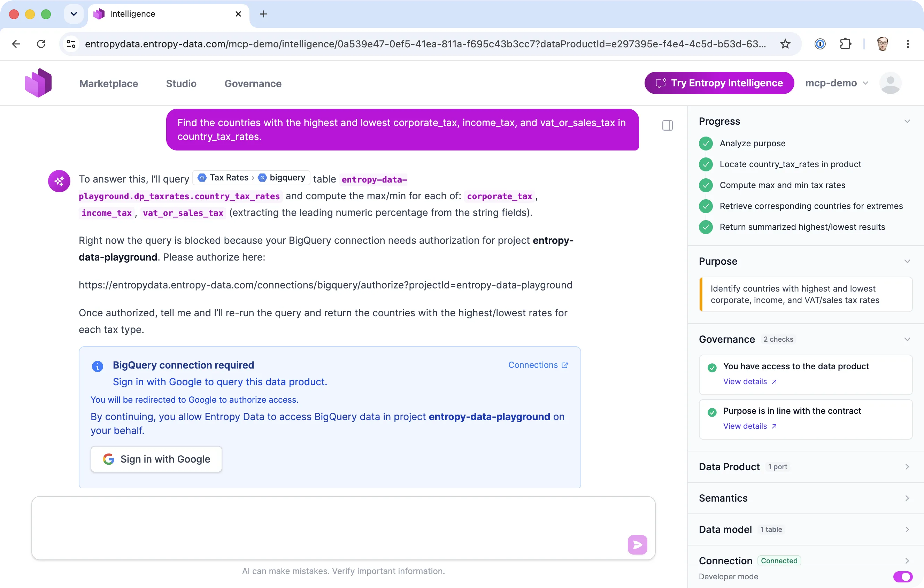The height and width of the screenshot is (588, 924).
Task: Click check icon for Return summarized results
Action: (x=706, y=227)
